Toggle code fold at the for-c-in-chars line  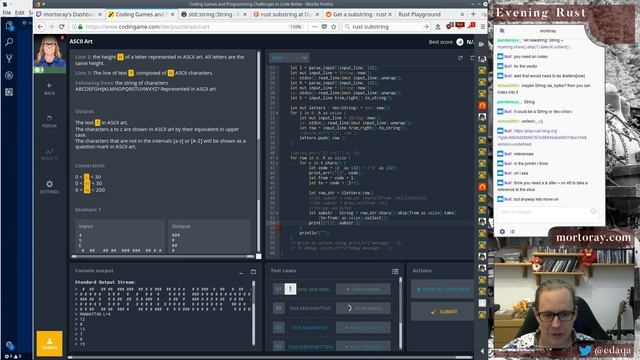point(277,163)
